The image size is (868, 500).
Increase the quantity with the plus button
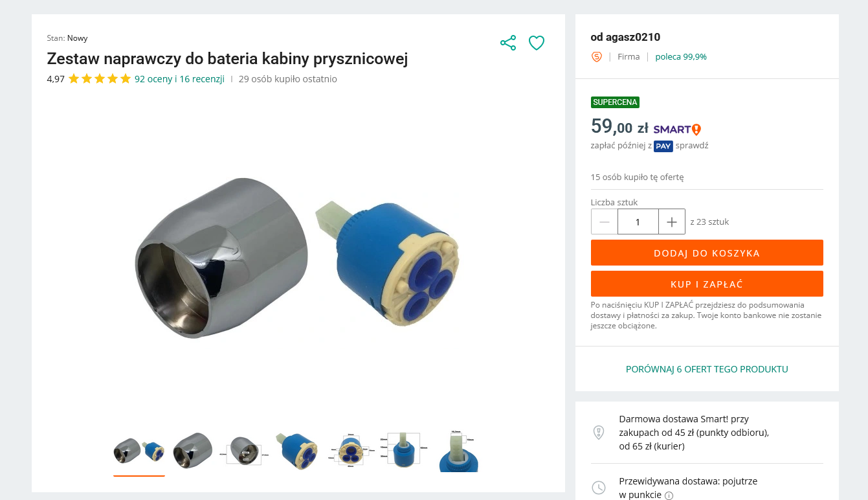click(x=672, y=222)
